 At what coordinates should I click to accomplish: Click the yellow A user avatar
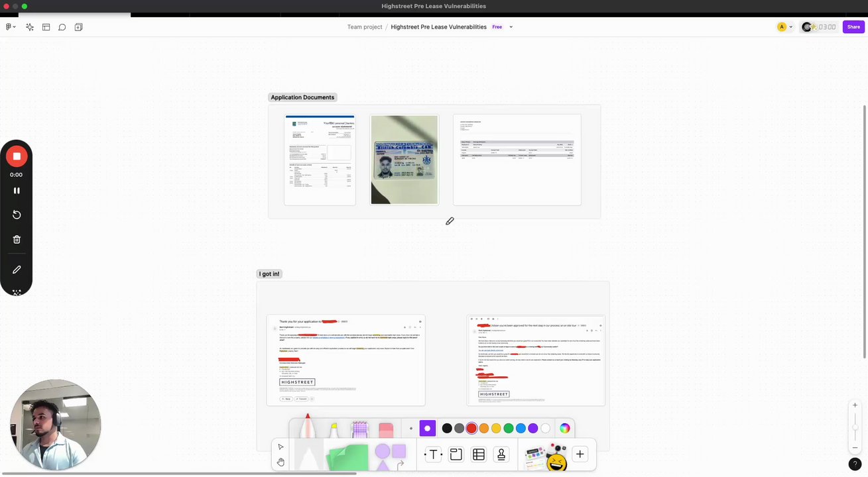click(x=782, y=27)
